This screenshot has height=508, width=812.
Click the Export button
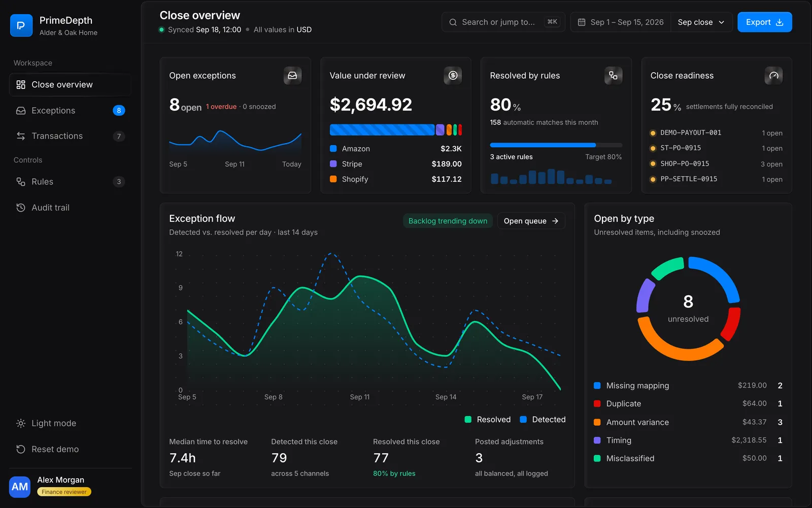(764, 22)
